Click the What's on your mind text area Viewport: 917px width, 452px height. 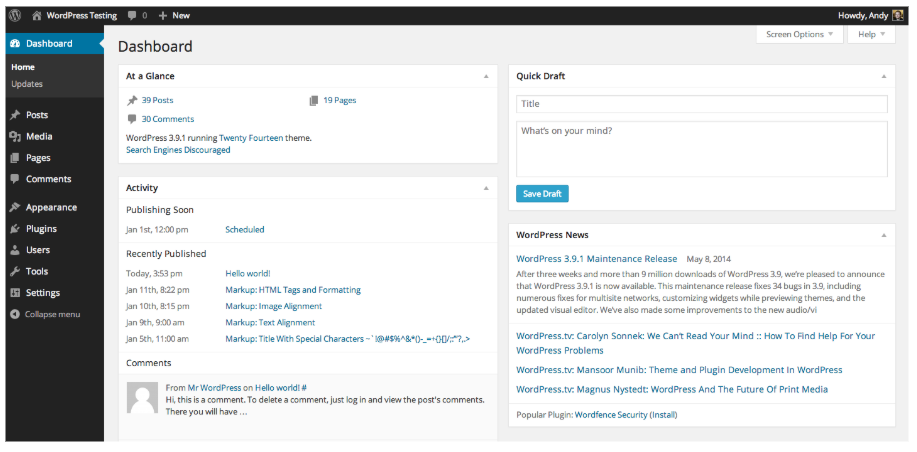(x=702, y=149)
